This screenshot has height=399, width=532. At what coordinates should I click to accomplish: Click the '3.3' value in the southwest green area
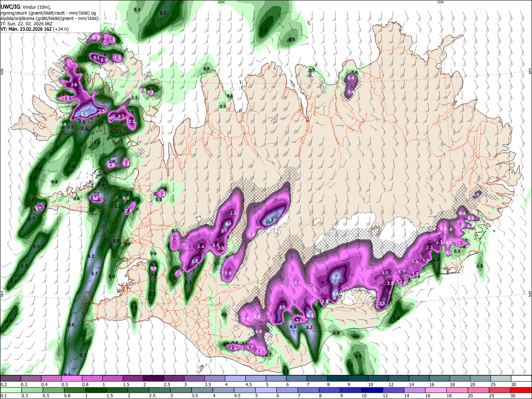[188, 282]
